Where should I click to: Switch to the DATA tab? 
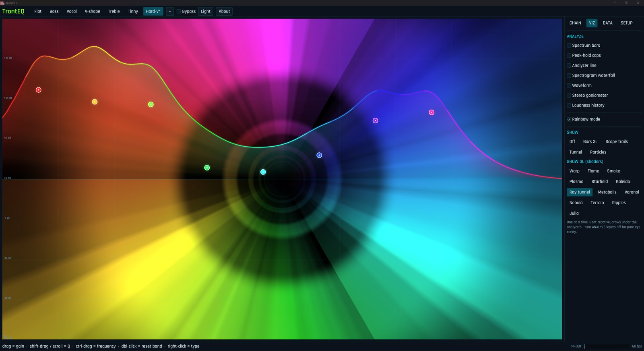point(608,23)
